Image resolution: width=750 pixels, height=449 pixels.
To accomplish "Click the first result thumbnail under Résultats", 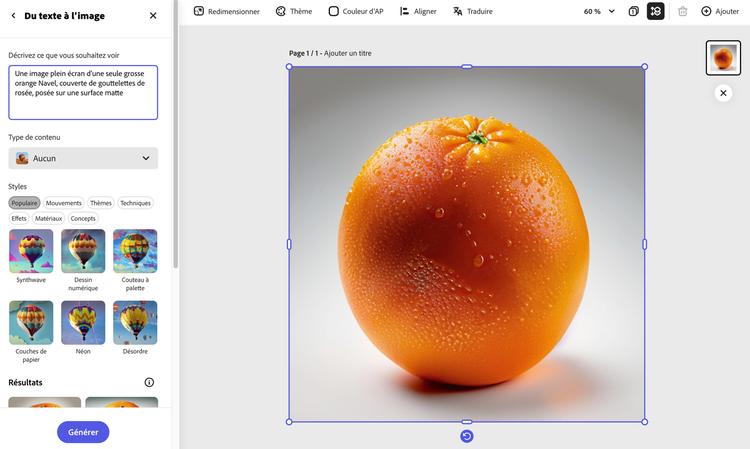I will (44, 402).
